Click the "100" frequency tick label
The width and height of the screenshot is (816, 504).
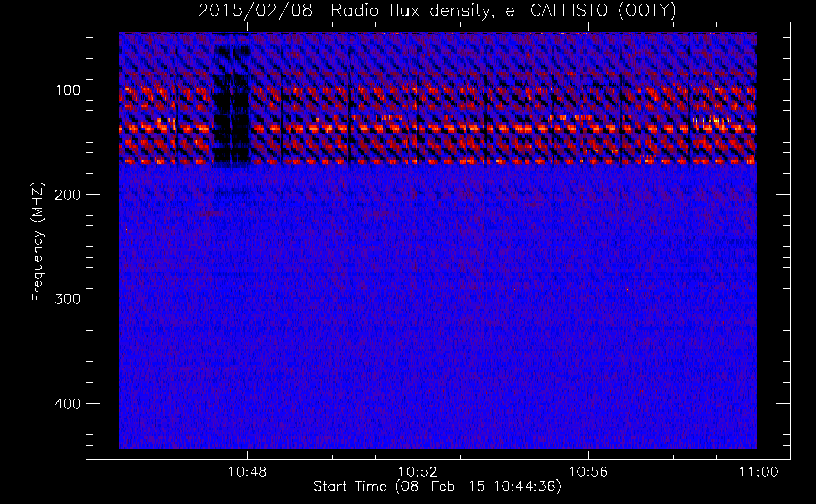click(x=68, y=90)
